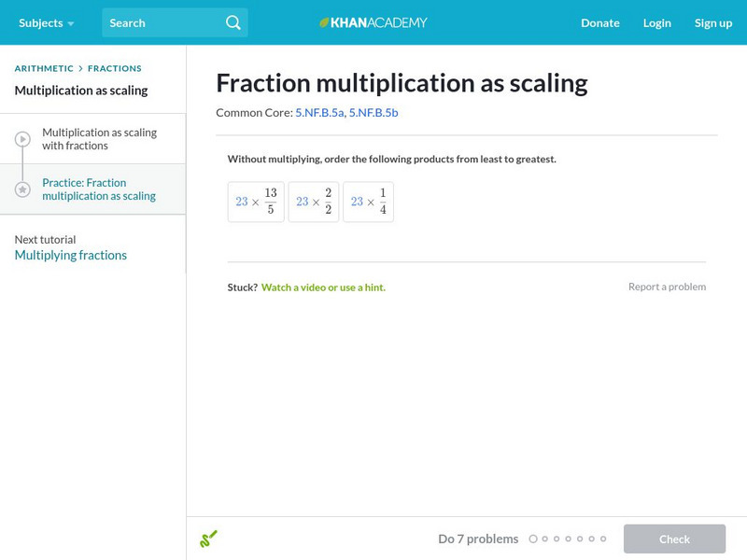
Task: Click the Khan Academy leaf logo
Action: (325, 22)
